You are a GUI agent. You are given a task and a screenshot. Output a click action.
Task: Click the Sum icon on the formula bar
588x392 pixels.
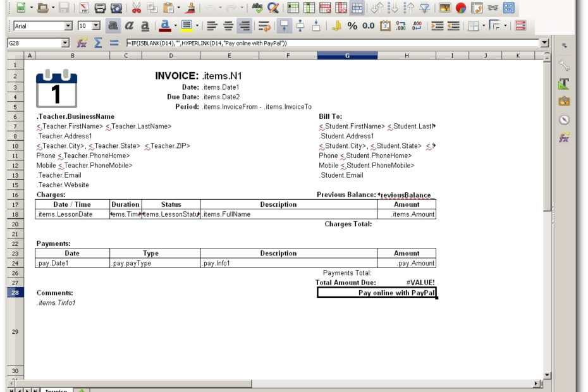coord(98,42)
